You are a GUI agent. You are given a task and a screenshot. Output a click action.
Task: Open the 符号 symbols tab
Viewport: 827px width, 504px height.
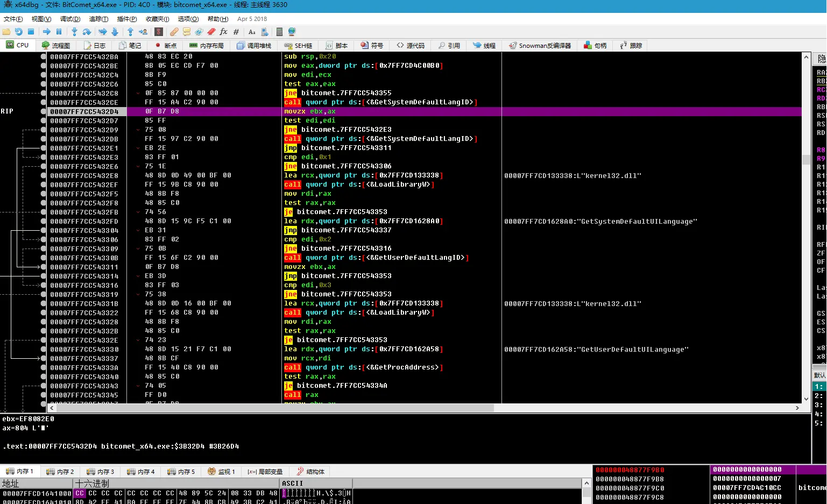point(372,45)
